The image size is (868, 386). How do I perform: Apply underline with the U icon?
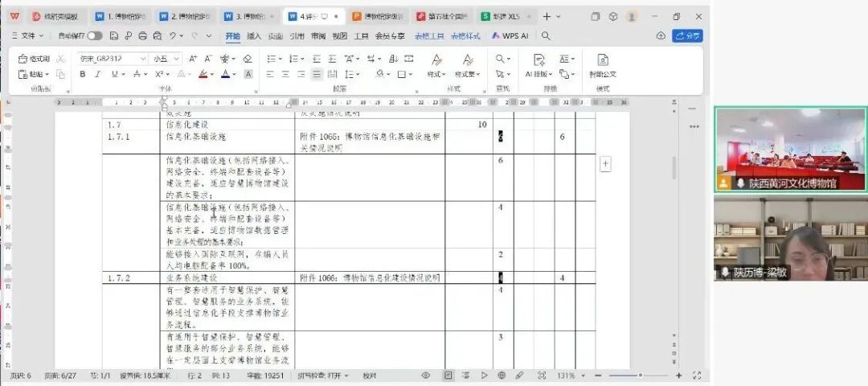pos(115,74)
